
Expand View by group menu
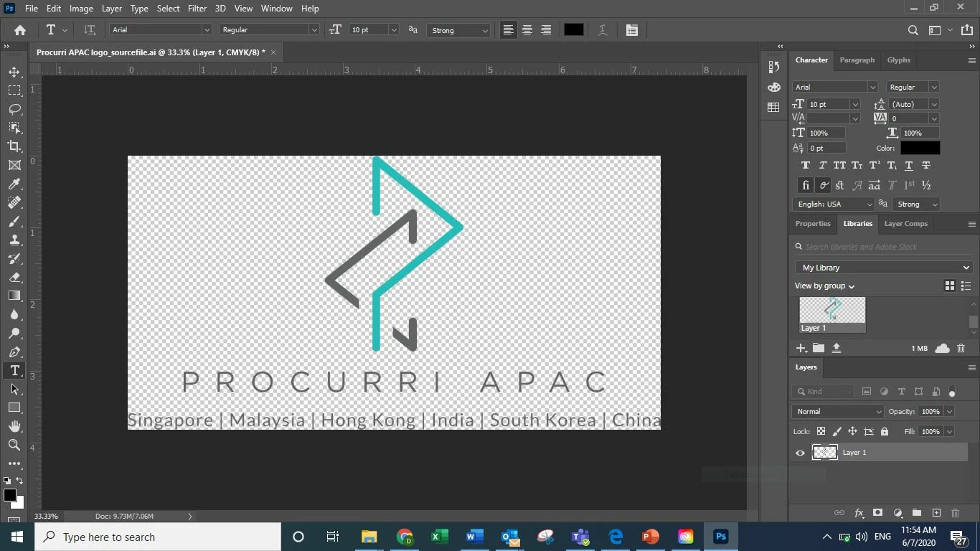point(824,286)
